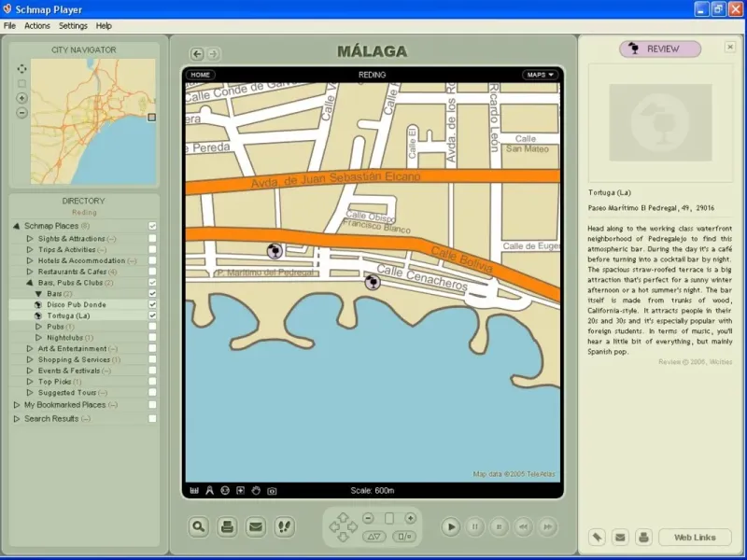This screenshot has width=747, height=560.
Task: Check the Nightclubs checkbox
Action: pos(152,337)
